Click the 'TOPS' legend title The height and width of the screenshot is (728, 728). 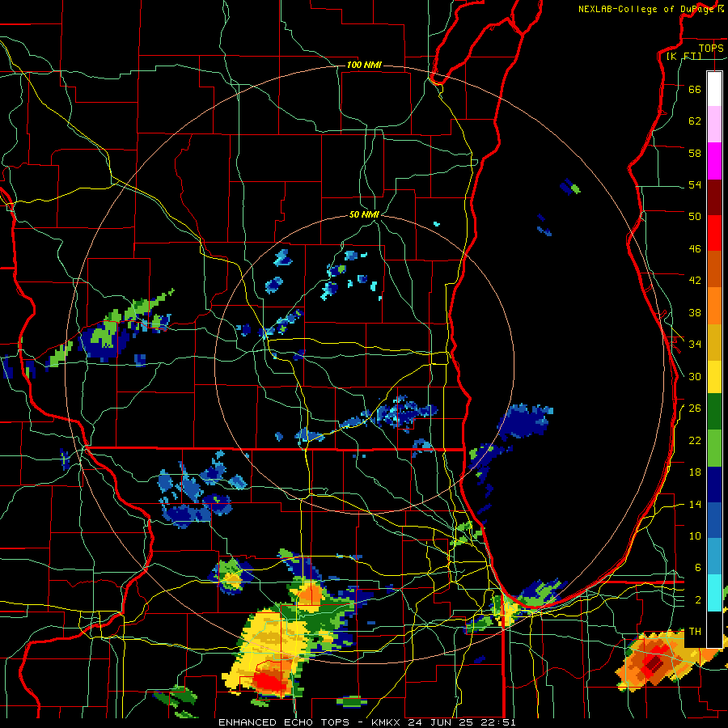[x=711, y=49]
